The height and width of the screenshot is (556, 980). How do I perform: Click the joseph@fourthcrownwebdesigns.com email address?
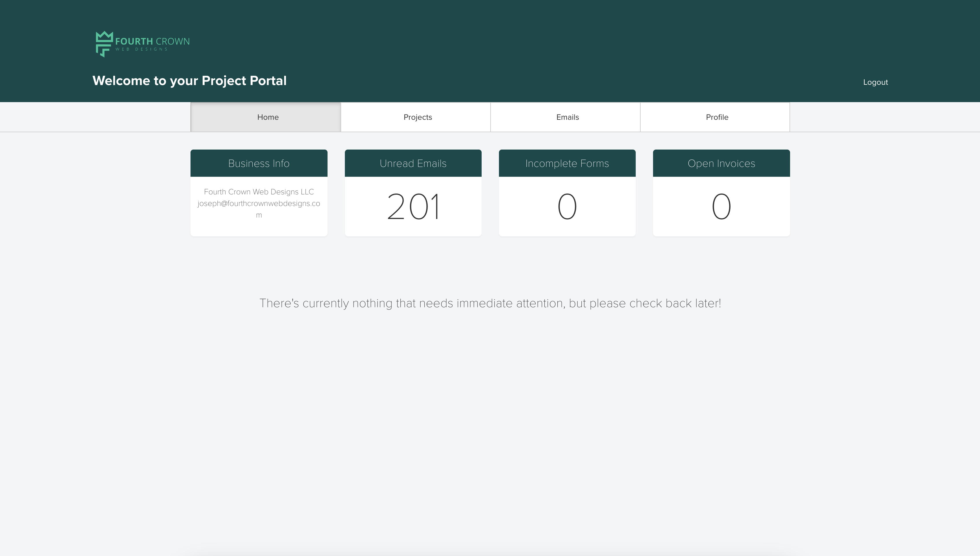coord(259,204)
